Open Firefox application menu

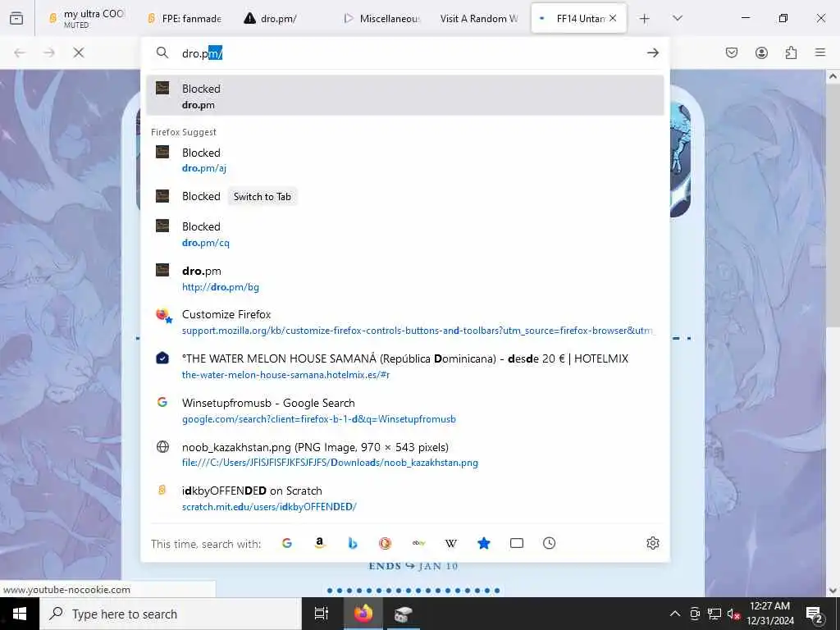click(820, 52)
